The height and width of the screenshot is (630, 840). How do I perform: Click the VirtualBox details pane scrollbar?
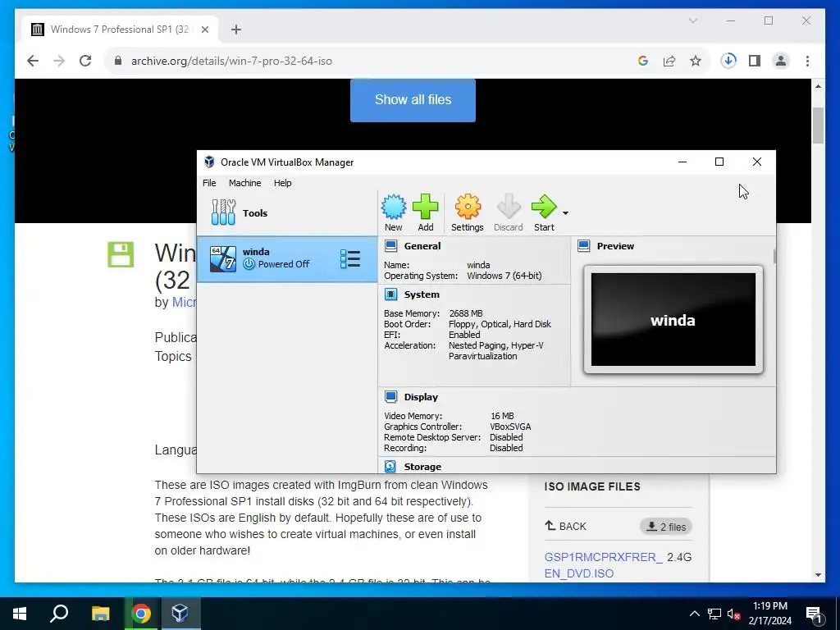(774, 256)
